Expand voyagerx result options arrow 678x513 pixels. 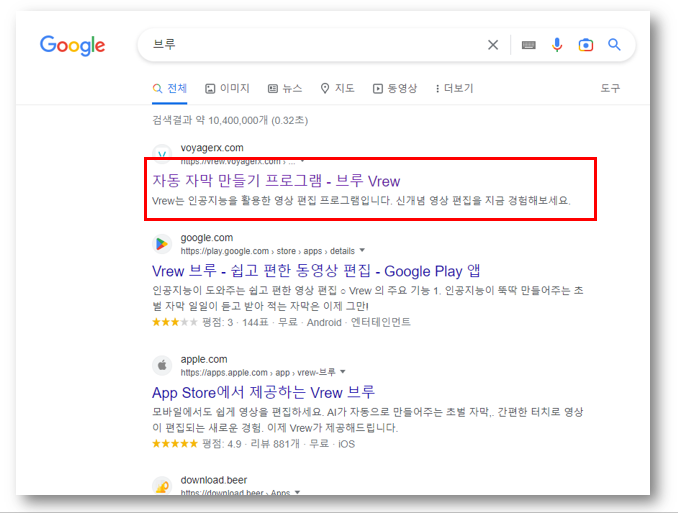[x=302, y=161]
